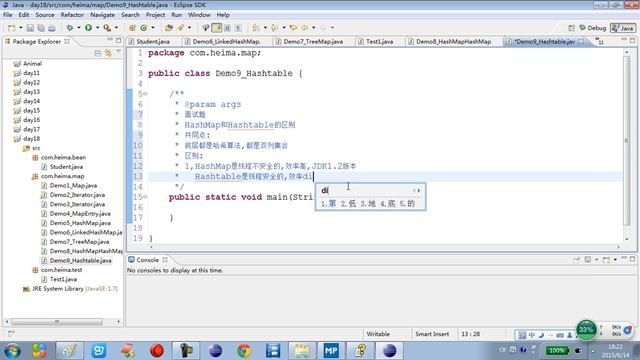Click the New Java Package icon
The width and height of the screenshot is (640, 360).
[x=132, y=28]
